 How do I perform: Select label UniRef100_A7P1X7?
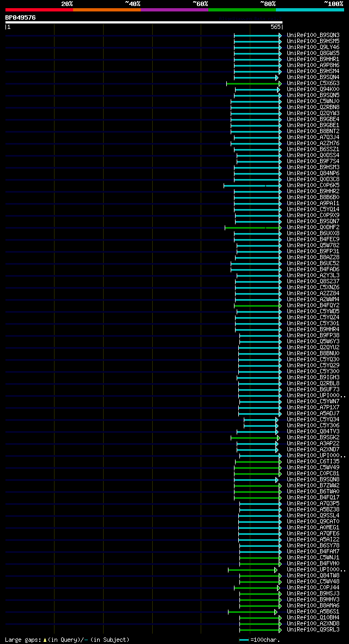pyautogui.click(x=313, y=408)
